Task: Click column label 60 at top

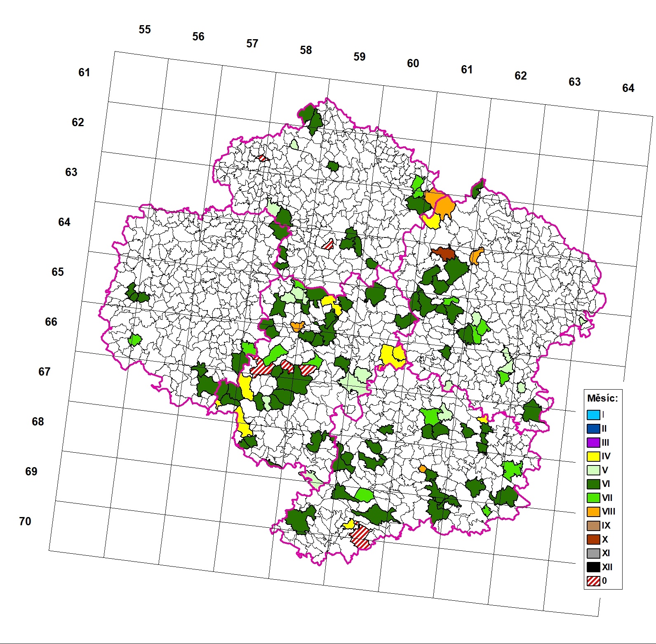Action: click(x=413, y=63)
